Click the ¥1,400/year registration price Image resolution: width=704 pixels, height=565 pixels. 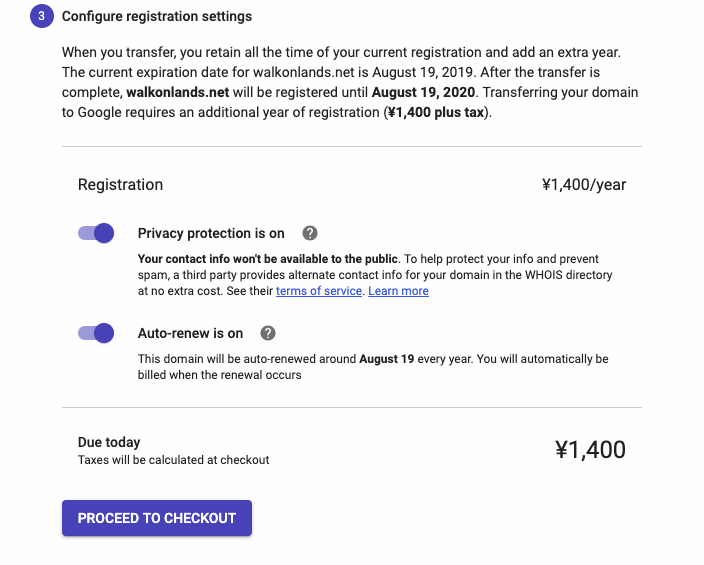[584, 185]
